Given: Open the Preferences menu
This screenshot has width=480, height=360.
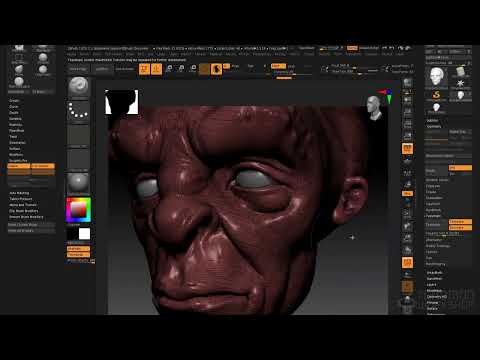Looking at the screenshot, I should click(262, 54).
